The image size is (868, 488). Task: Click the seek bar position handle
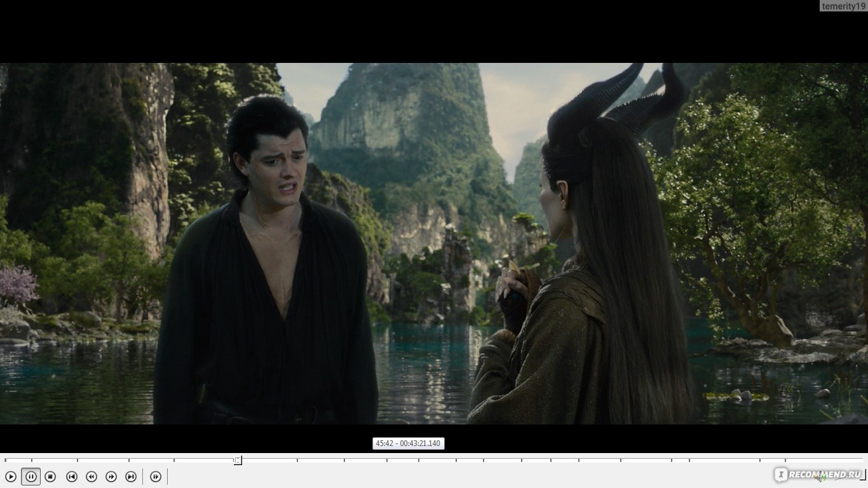click(238, 460)
